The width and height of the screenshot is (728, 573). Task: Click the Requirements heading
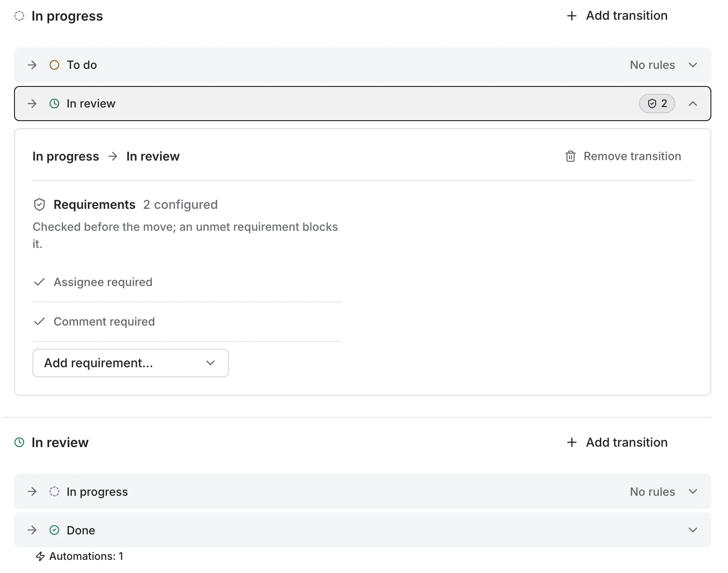[94, 204]
